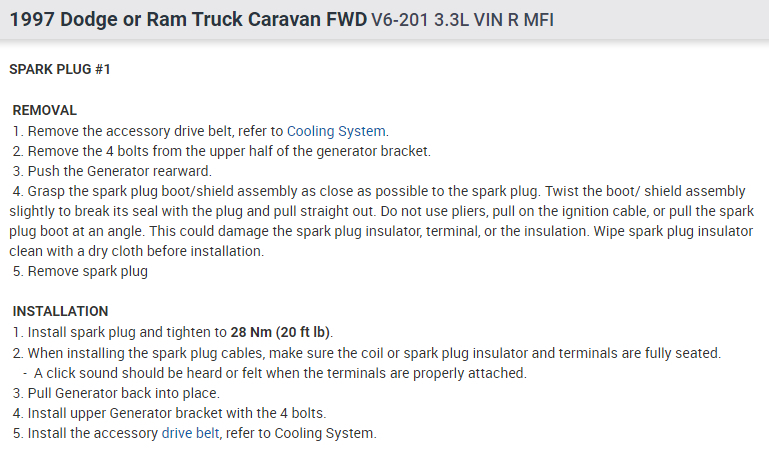The image size is (769, 466).
Task: Open the Cooling System link in Removal step 1
Action: coord(336,131)
